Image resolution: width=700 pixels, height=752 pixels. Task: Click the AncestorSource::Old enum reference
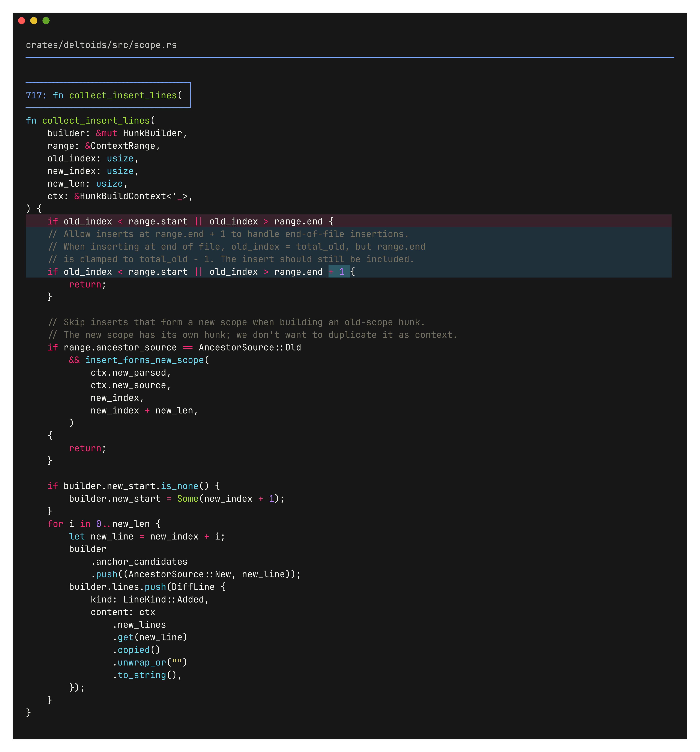[x=250, y=347]
